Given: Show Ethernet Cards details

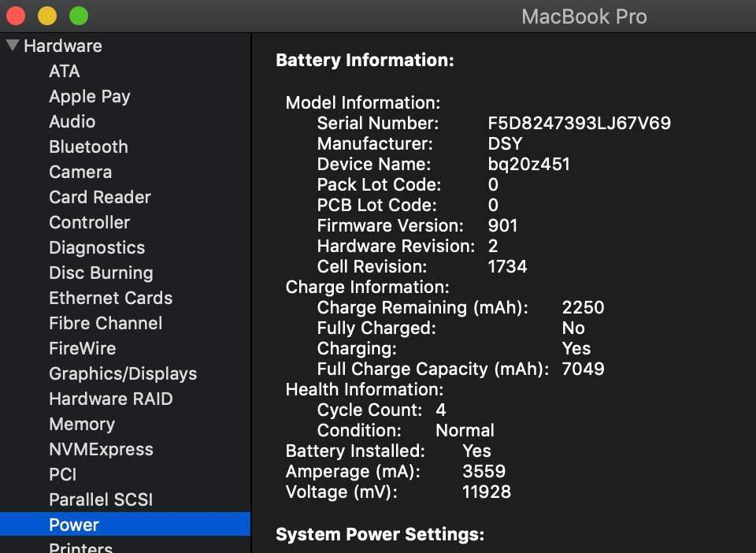Looking at the screenshot, I should coord(110,298).
